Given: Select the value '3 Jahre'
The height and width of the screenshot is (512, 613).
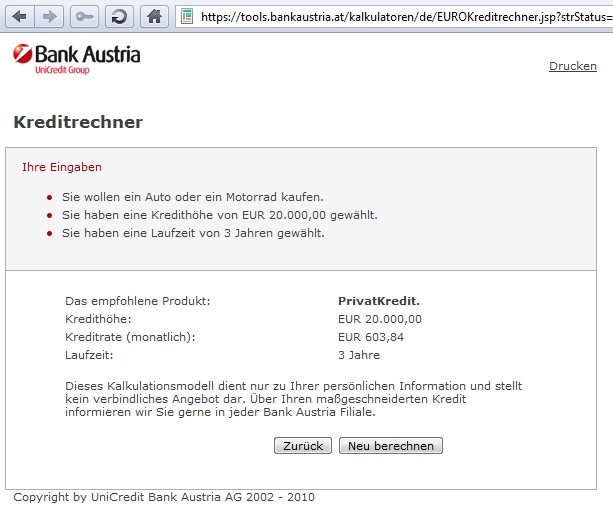Looking at the screenshot, I should pyautogui.click(x=359, y=355).
